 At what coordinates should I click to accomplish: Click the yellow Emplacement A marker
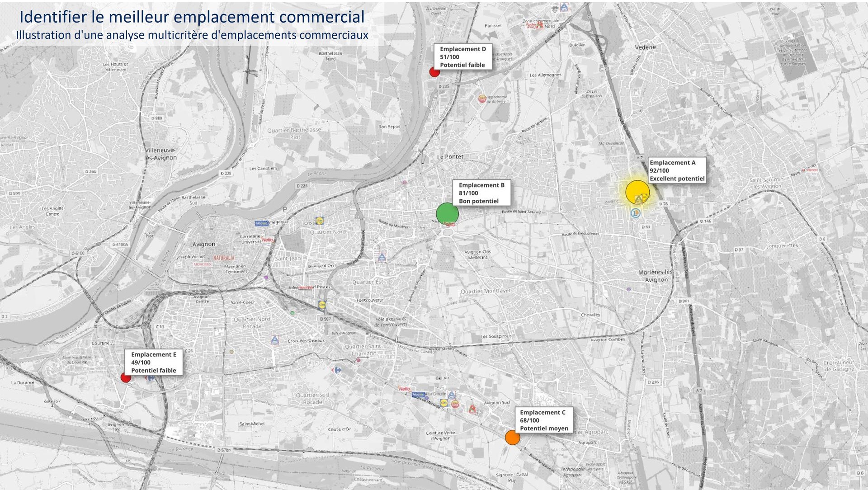pyautogui.click(x=637, y=193)
